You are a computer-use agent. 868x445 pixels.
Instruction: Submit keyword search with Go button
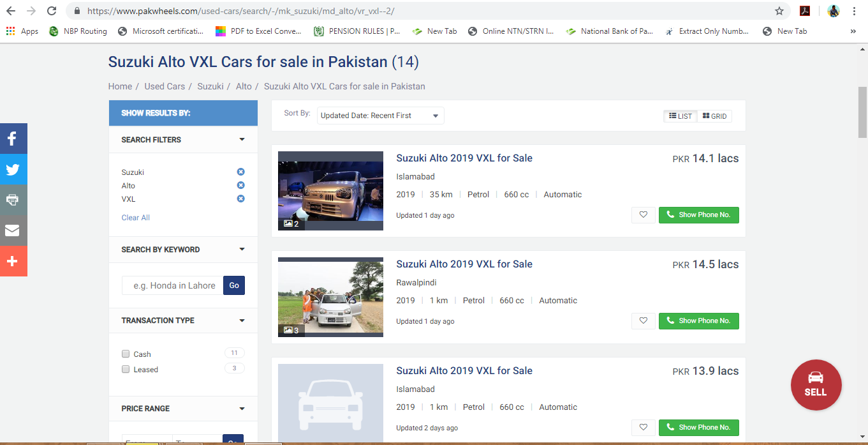pyautogui.click(x=234, y=285)
